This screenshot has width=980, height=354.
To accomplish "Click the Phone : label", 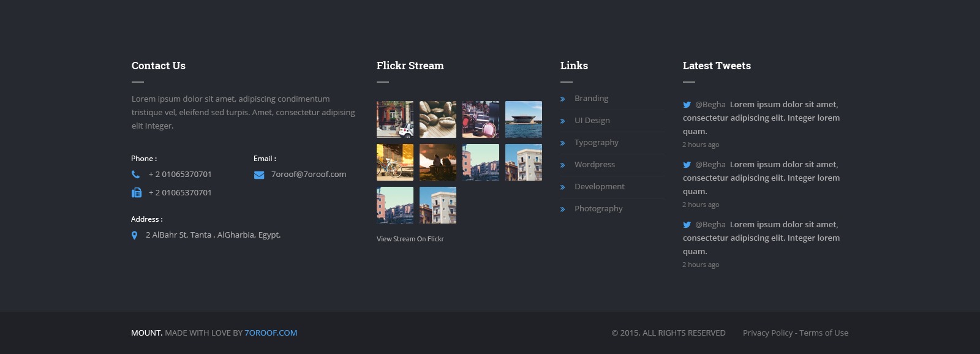I will coord(144,159).
